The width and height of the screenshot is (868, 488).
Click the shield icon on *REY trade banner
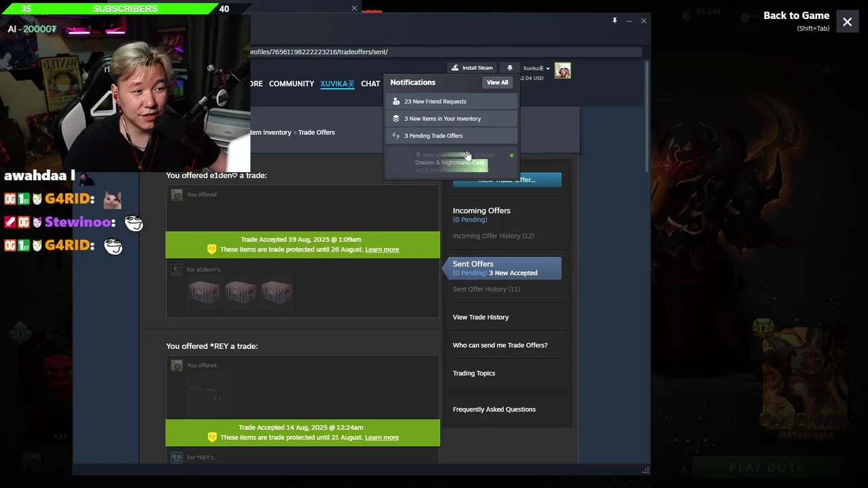[212, 437]
